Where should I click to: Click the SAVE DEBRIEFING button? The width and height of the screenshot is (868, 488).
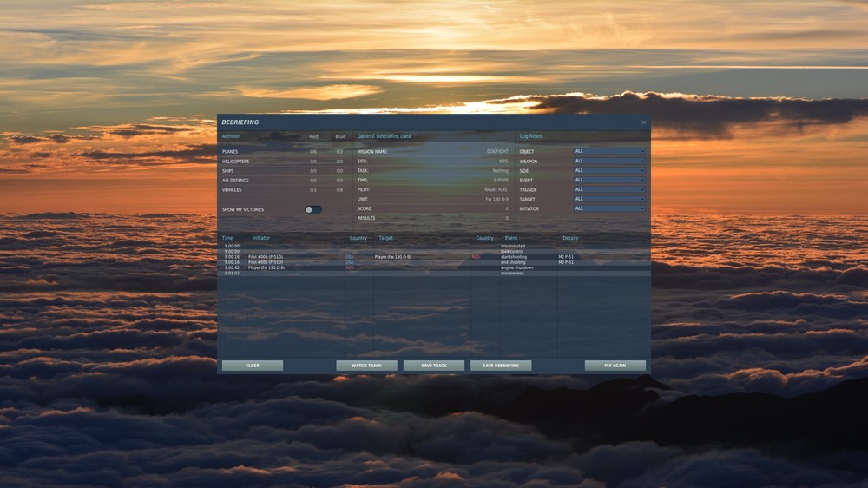click(501, 366)
